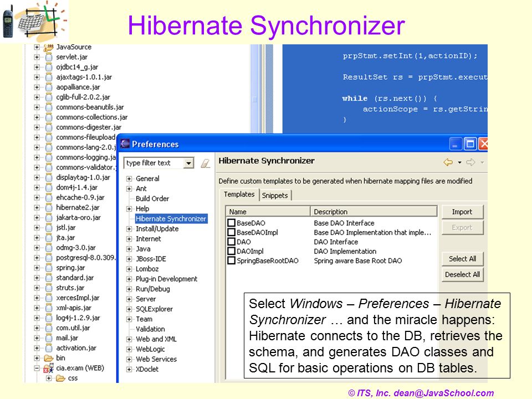Click the Select All button
The image size is (532, 399).
point(462,259)
